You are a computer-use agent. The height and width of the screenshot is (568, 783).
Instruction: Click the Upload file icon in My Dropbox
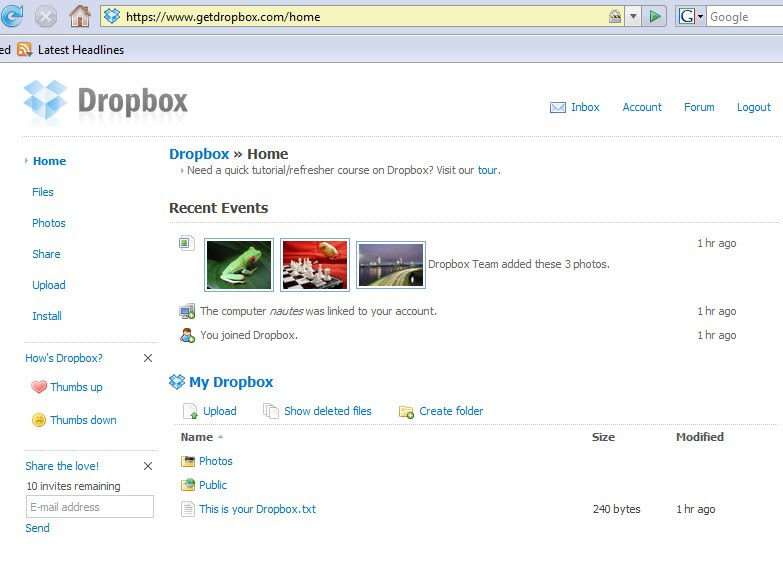click(x=190, y=411)
